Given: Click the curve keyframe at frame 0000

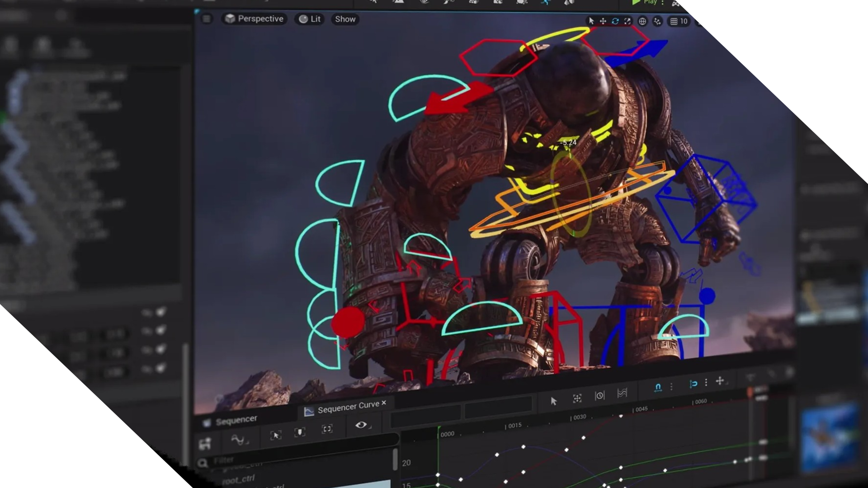Looking at the screenshot, I should (x=438, y=475).
